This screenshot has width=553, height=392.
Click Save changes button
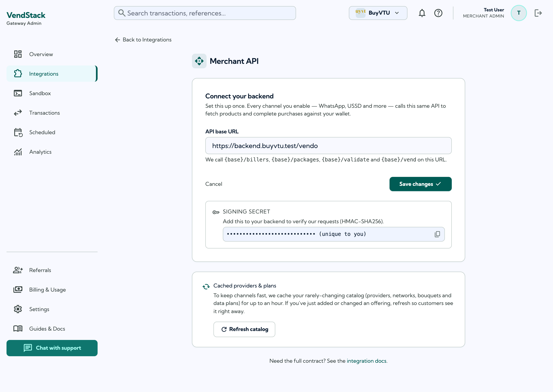[420, 184]
